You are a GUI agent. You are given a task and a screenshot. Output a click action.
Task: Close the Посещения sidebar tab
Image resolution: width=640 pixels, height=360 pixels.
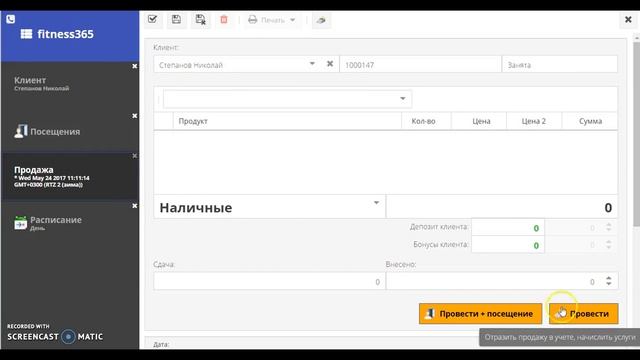click(135, 116)
